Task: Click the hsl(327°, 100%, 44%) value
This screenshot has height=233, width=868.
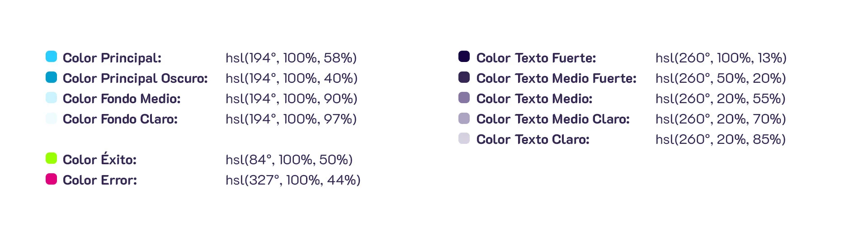Action: click(x=293, y=180)
